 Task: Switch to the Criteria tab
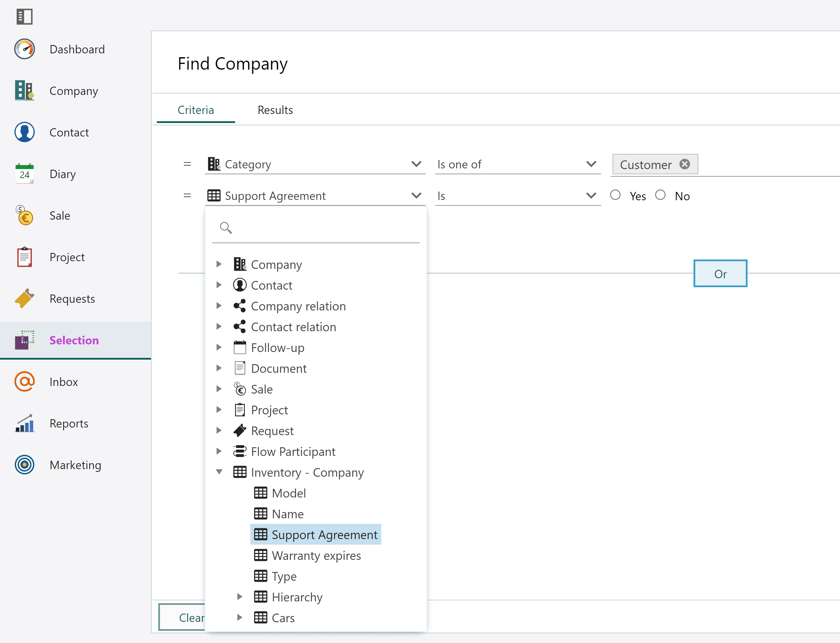196,109
